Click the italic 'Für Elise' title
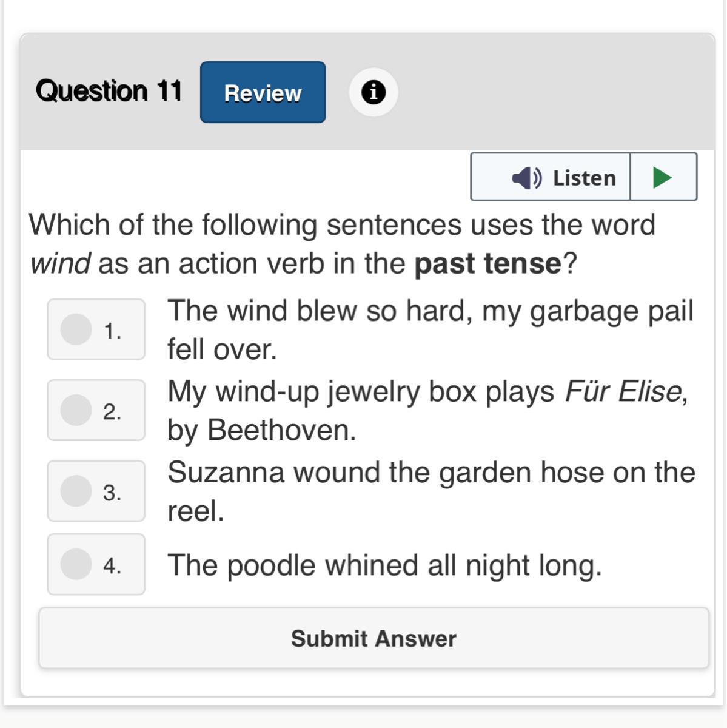The image size is (727, 728). pyautogui.click(x=623, y=391)
